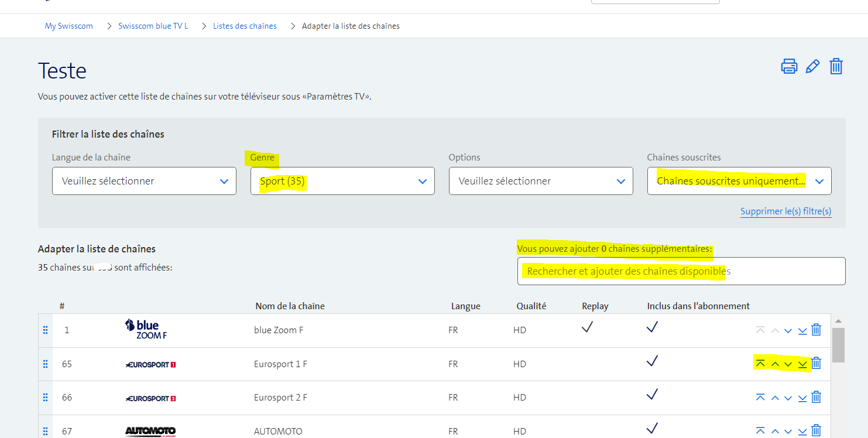Delete Eurosport 2 F from the list
This screenshot has width=868, height=438.
click(x=816, y=398)
